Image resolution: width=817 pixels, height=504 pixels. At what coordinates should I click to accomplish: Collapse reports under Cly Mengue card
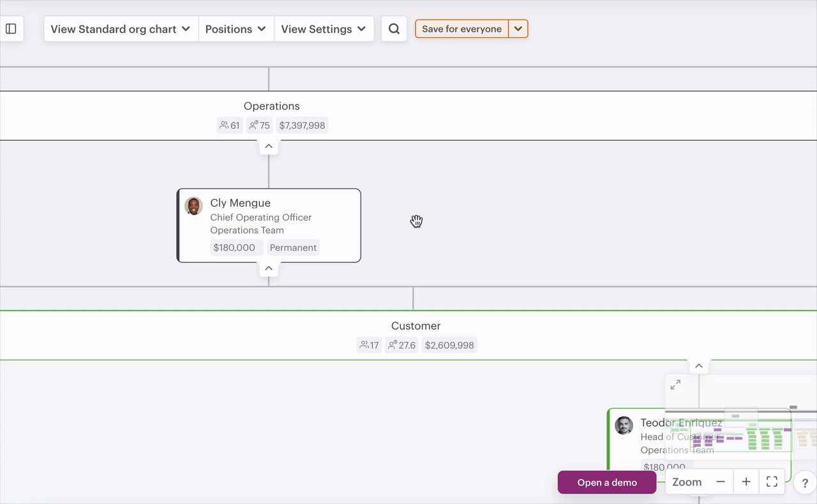tap(269, 268)
